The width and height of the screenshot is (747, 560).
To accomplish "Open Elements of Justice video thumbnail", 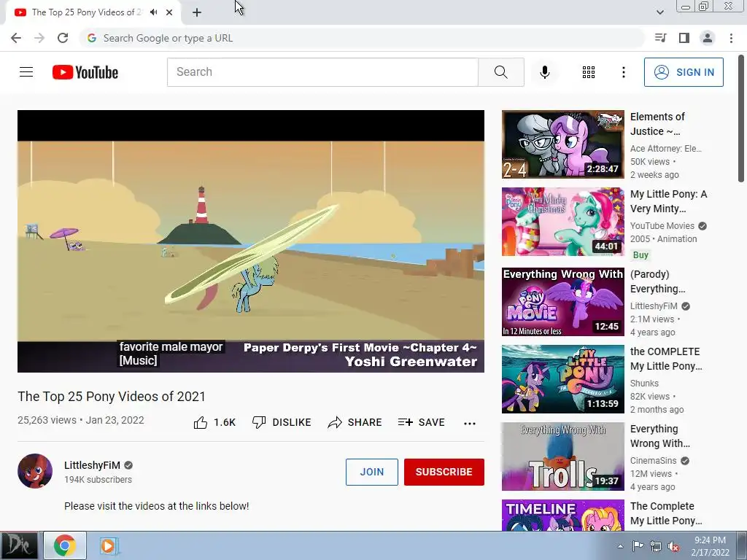I will tap(563, 144).
